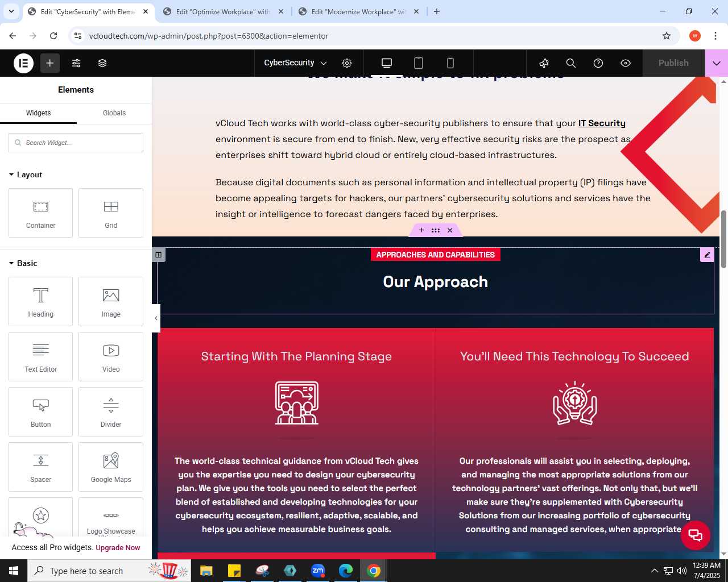Open the Help question mark icon
728x582 pixels.
pos(598,63)
